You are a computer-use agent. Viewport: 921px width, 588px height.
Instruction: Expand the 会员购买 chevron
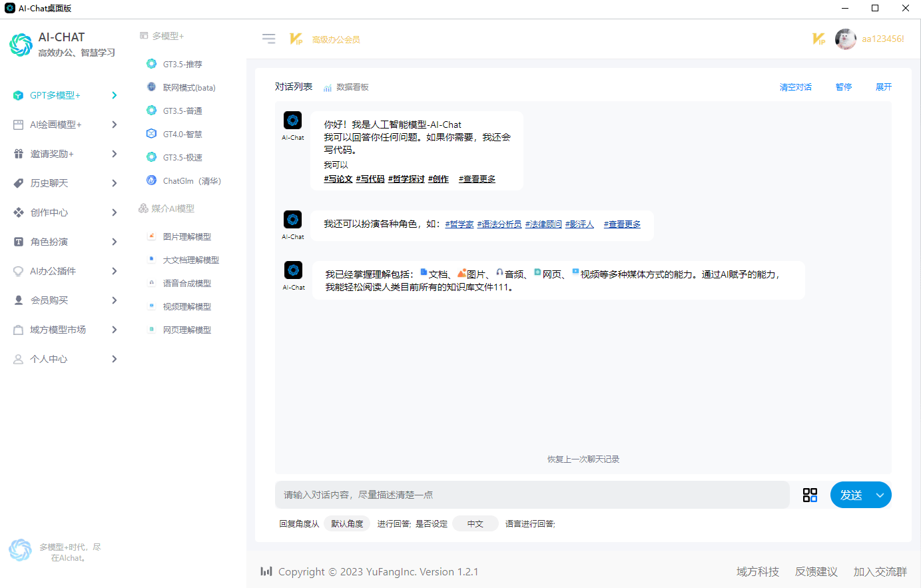[x=115, y=300]
